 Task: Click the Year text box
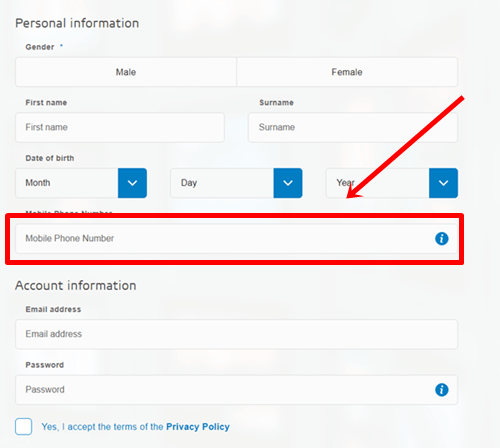click(x=377, y=183)
